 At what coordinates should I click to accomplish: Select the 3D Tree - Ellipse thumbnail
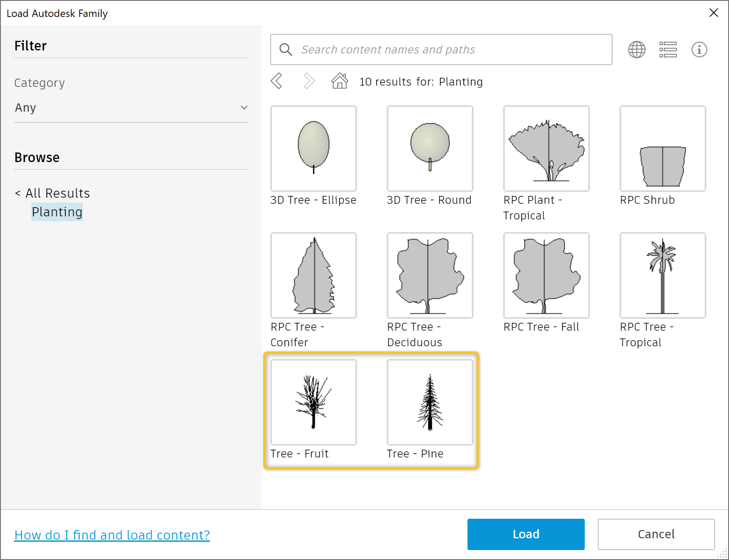coord(314,149)
